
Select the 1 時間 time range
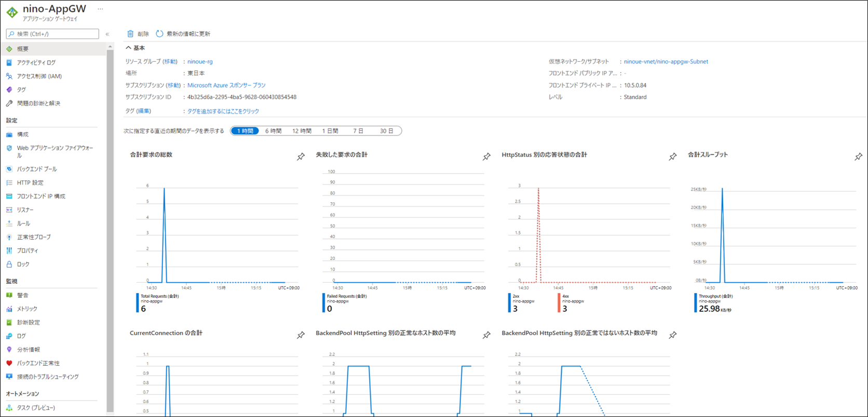[245, 131]
